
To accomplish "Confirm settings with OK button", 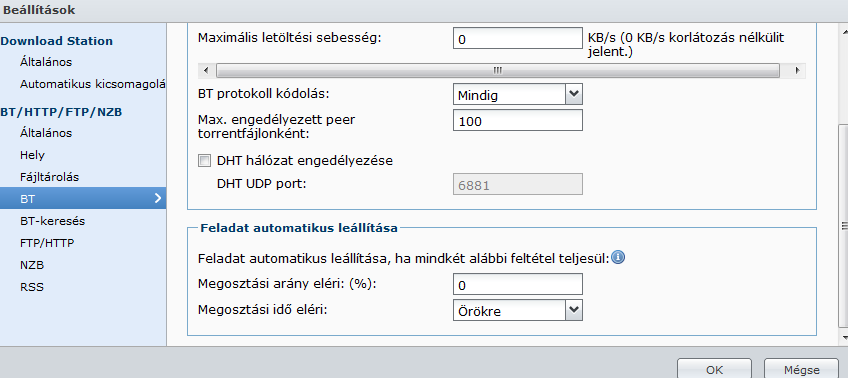I will [x=714, y=369].
